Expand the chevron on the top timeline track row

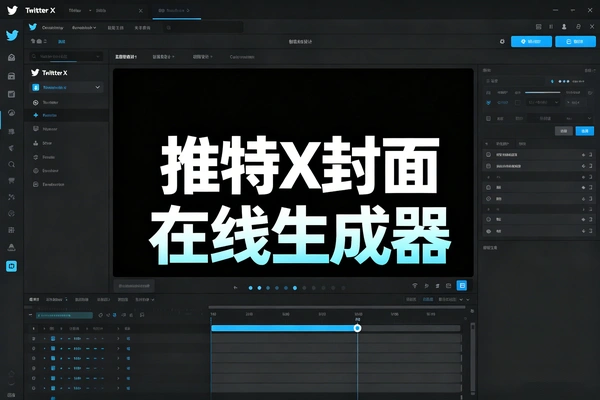click(x=118, y=338)
